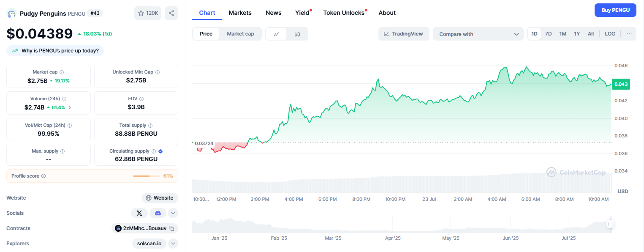The height and width of the screenshot is (252, 644).
Task: Add PENGU to watchlist star button
Action: [148, 13]
